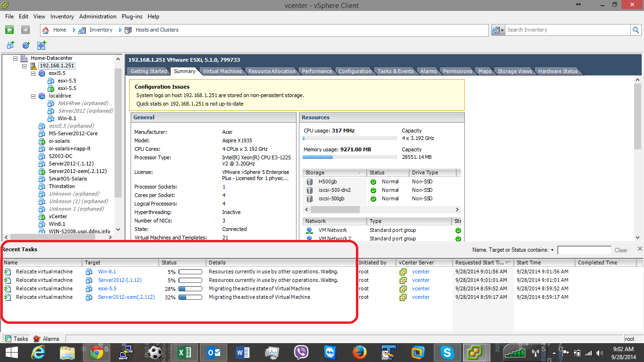
Task: Close the Recent Tasks panel
Action: [x=640, y=249]
